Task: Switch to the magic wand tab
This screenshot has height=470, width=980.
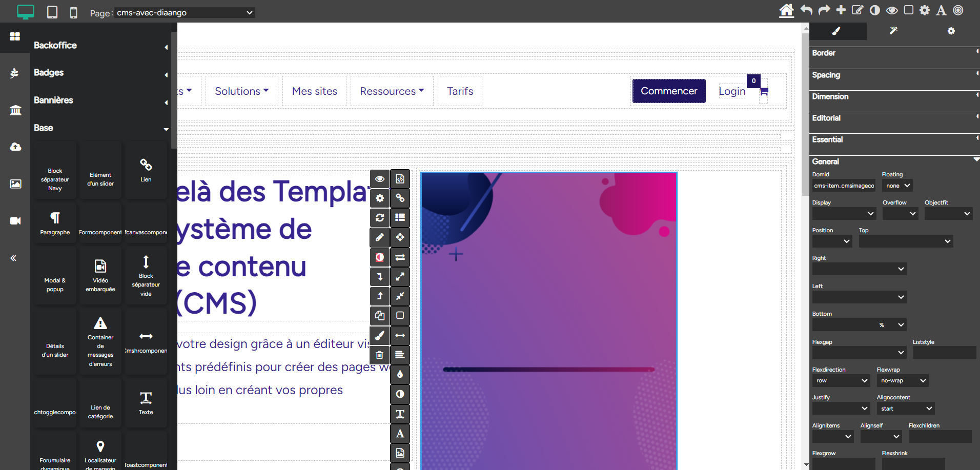Action: click(x=893, y=31)
